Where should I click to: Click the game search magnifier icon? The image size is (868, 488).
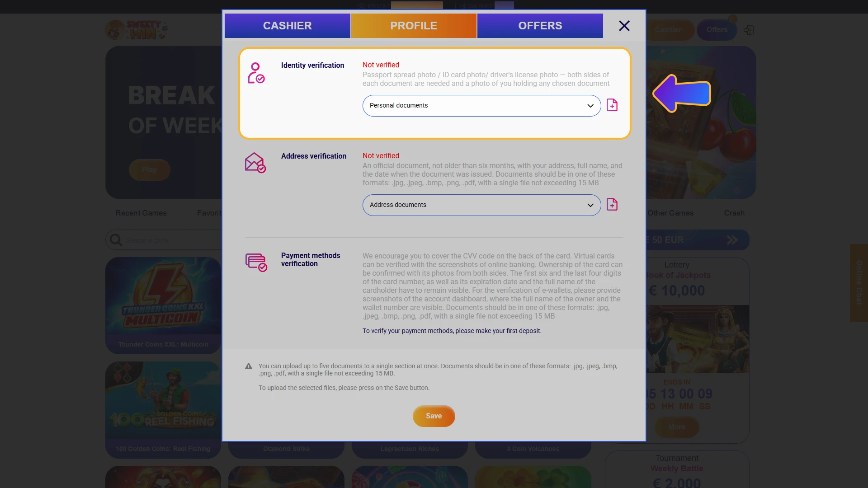pyautogui.click(x=116, y=240)
